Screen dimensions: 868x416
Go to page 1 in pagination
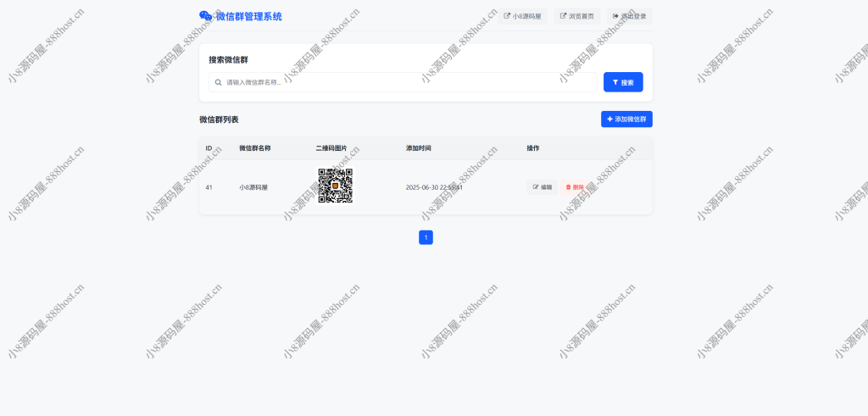click(426, 237)
